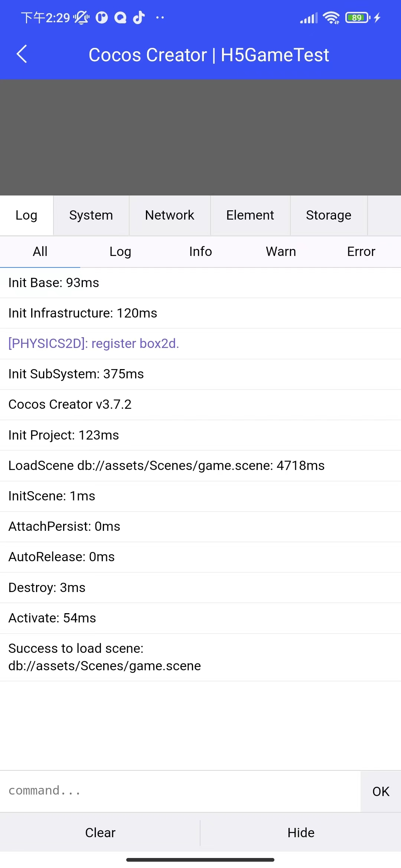The height and width of the screenshot is (868, 401).
Task: Select the Storage tab
Action: tap(329, 215)
